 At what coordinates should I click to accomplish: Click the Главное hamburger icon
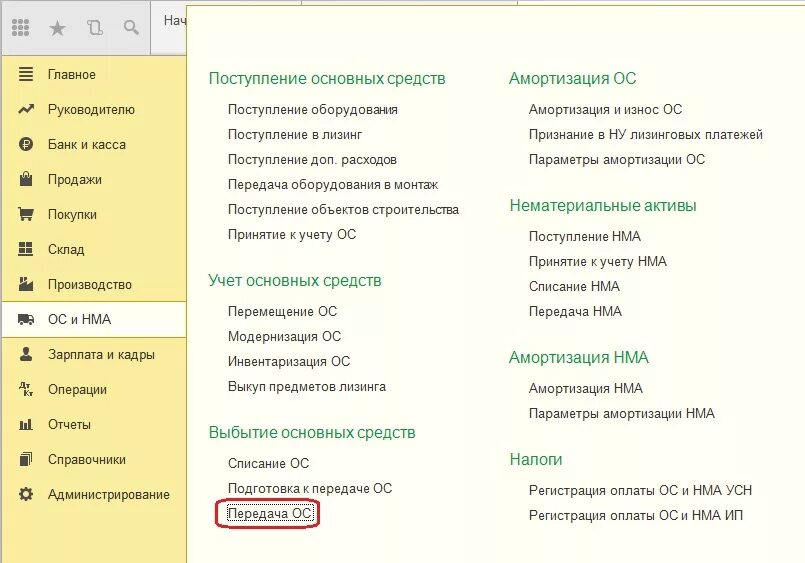click(x=26, y=74)
